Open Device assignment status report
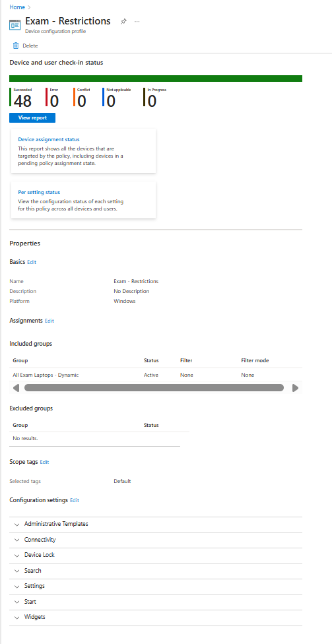The width and height of the screenshot is (332, 644). point(49,140)
